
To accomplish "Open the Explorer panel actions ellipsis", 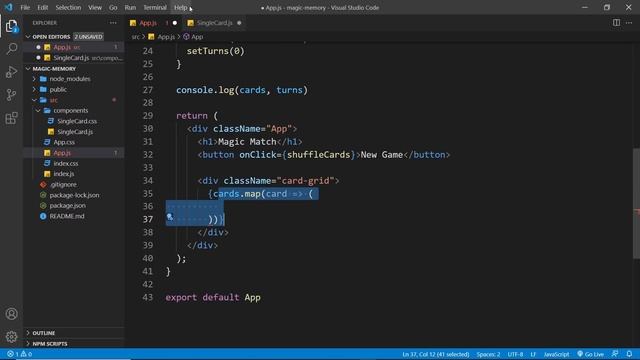I will click(113, 23).
